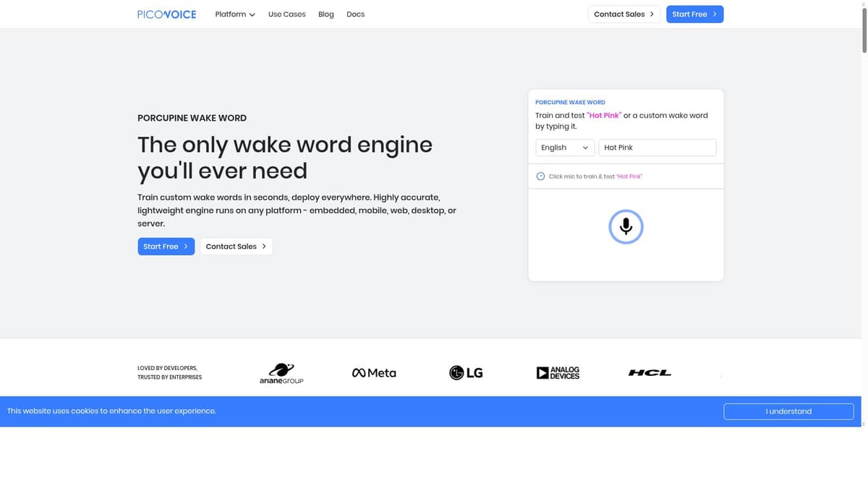868x488 pixels.
Task: Click the info icon beside mic hint
Action: coord(540,176)
